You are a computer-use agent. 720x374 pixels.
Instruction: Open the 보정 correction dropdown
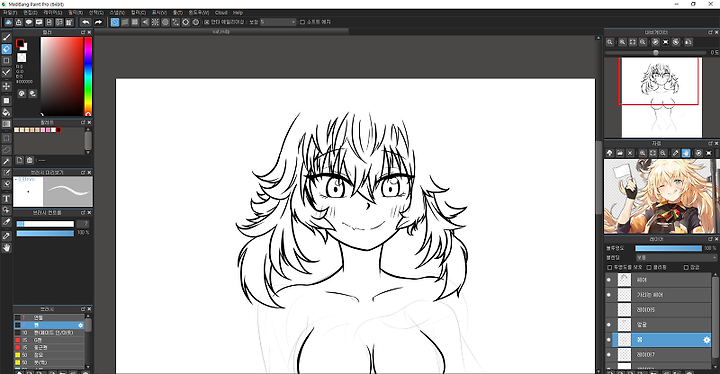(278, 22)
